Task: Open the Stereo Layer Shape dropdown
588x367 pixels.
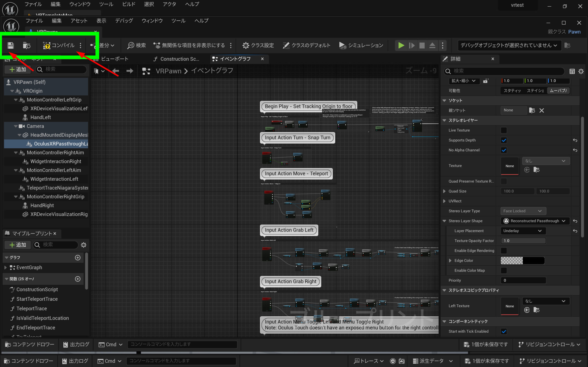Action: 534,221
